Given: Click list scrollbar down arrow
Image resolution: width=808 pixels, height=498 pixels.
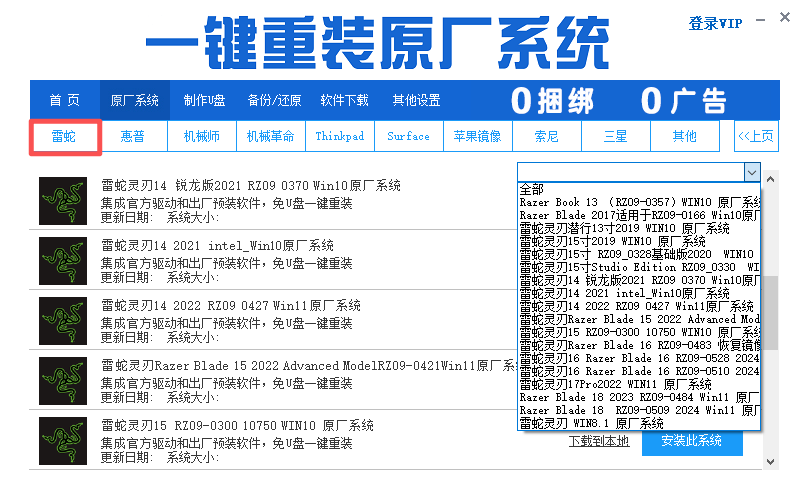Looking at the screenshot, I should point(770,462).
